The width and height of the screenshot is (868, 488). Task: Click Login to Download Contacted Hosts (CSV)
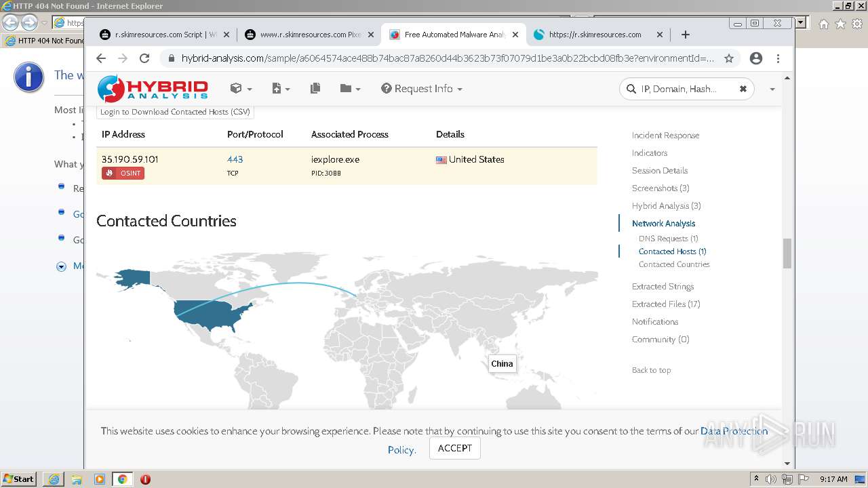pyautogui.click(x=175, y=112)
